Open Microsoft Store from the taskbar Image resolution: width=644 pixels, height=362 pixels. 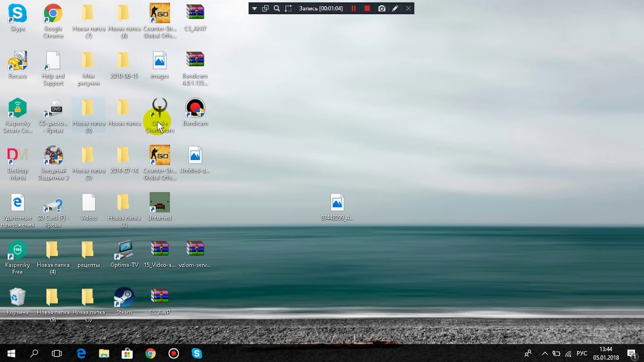[127, 353]
